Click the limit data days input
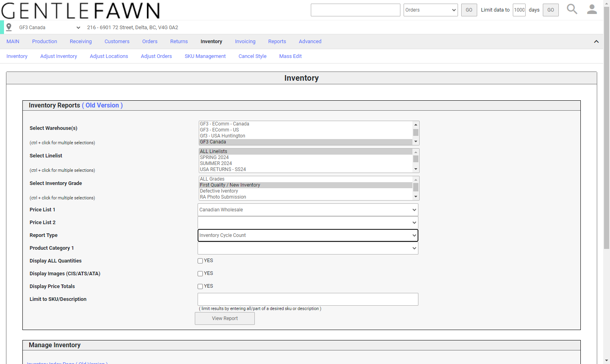The width and height of the screenshot is (610, 364). click(519, 10)
